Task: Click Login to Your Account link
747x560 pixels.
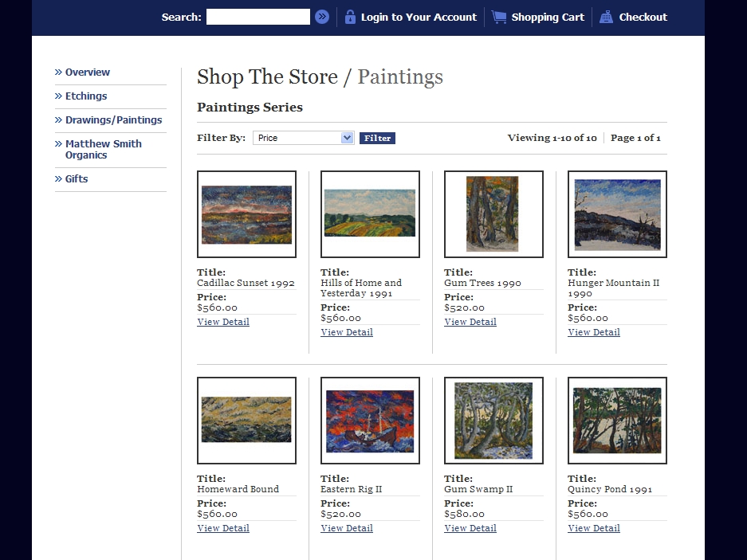Action: click(x=419, y=17)
